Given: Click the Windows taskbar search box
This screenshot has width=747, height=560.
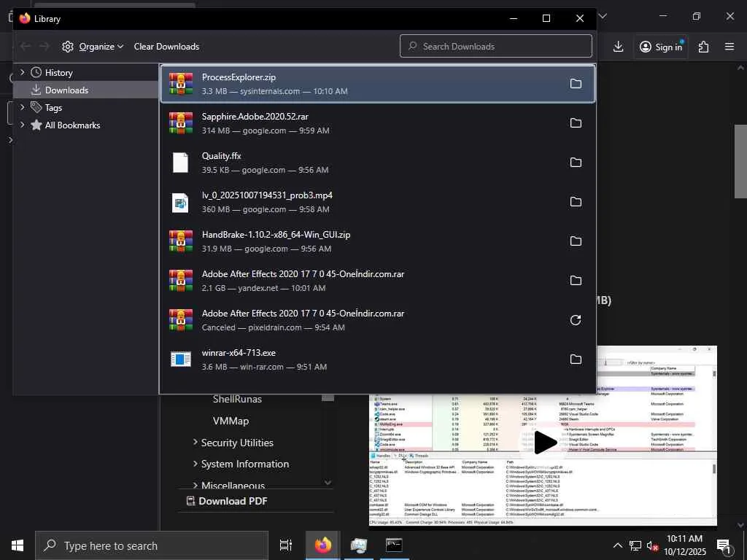Looking at the screenshot, I should coord(152,545).
